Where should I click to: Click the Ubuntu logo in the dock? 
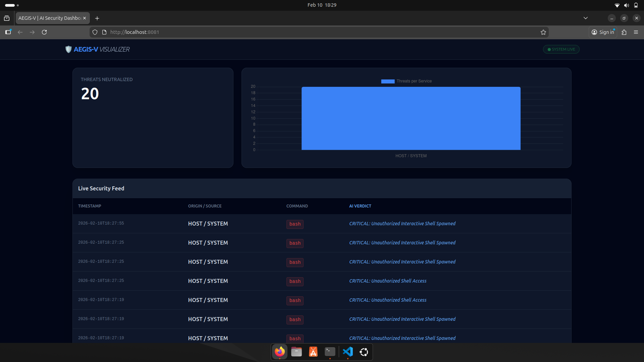coord(364,352)
